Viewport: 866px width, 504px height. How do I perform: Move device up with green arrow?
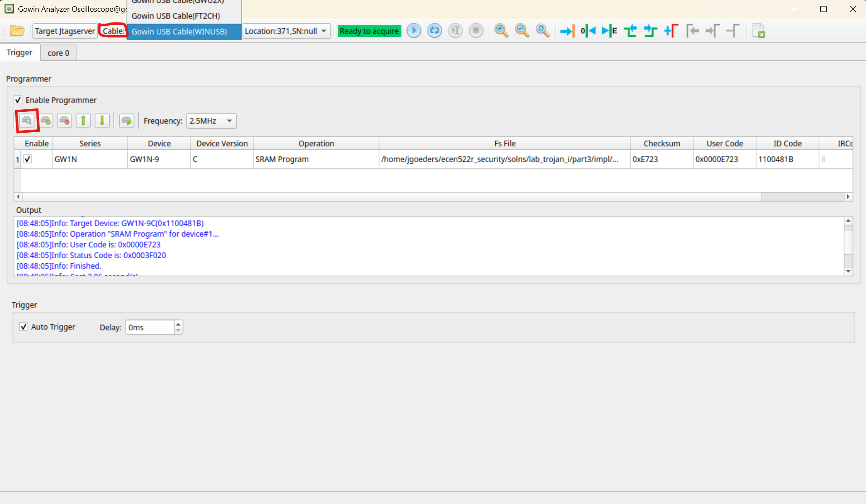pyautogui.click(x=83, y=121)
